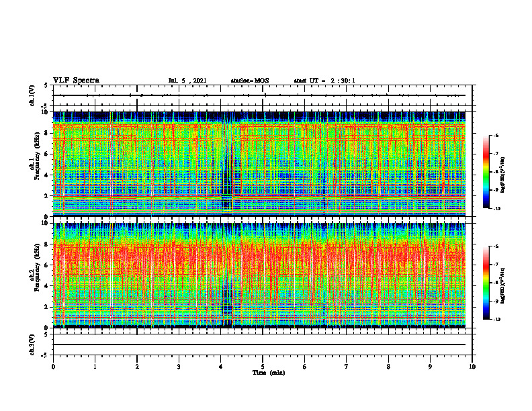
Task: Click the "station=MOS" header label
Action: click(250, 81)
